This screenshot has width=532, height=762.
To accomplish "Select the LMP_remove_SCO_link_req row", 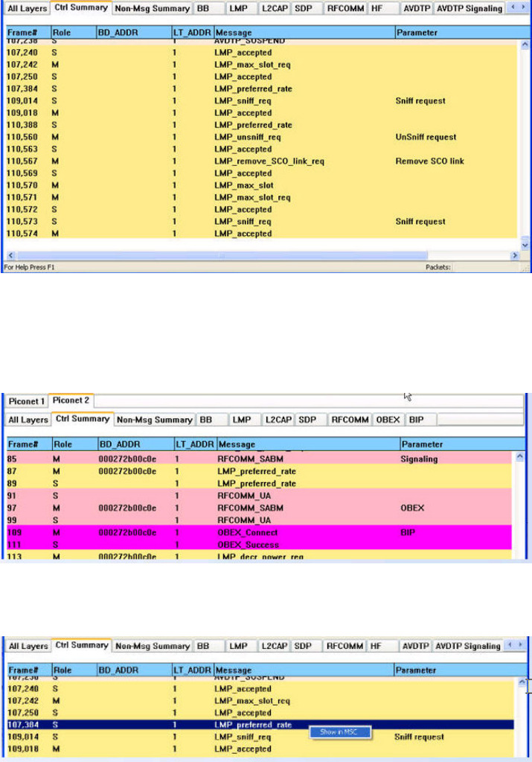I will (269, 161).
